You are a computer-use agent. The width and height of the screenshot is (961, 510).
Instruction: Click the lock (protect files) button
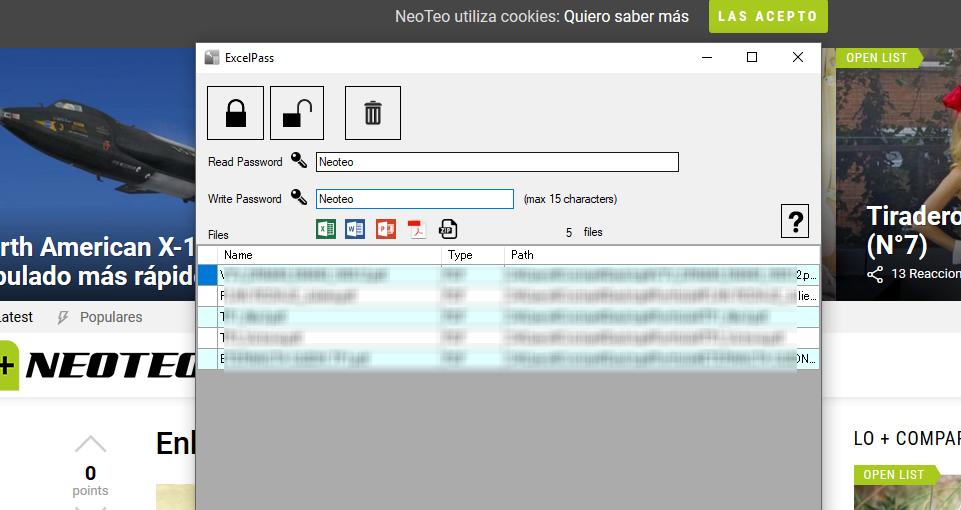click(235, 113)
